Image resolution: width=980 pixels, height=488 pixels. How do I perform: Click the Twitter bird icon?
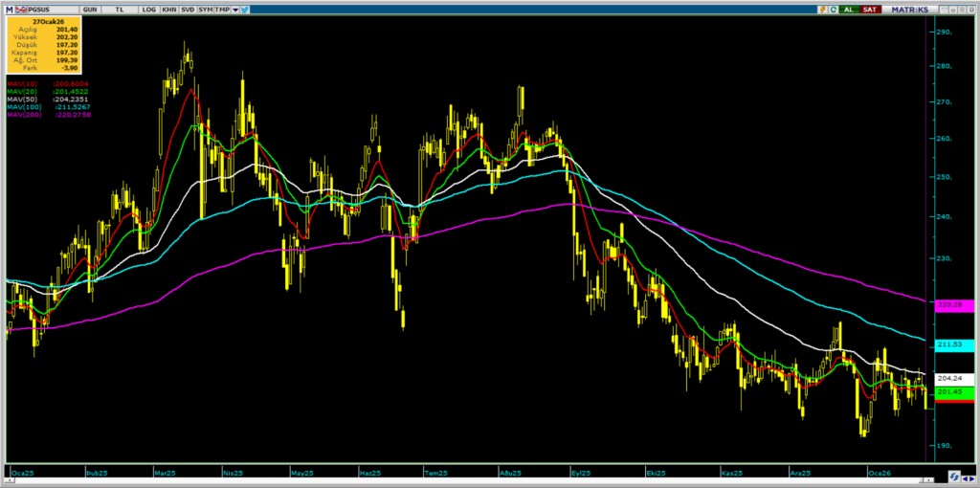pyautogui.click(x=246, y=9)
